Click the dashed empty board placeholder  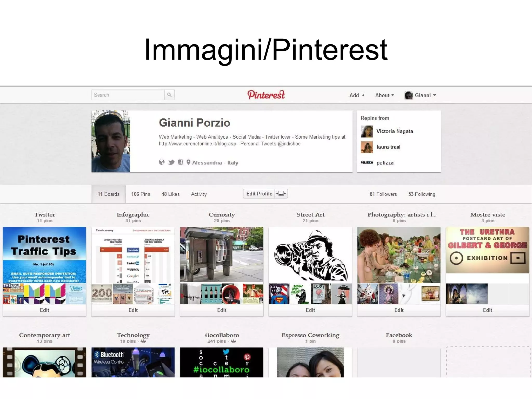(488, 362)
